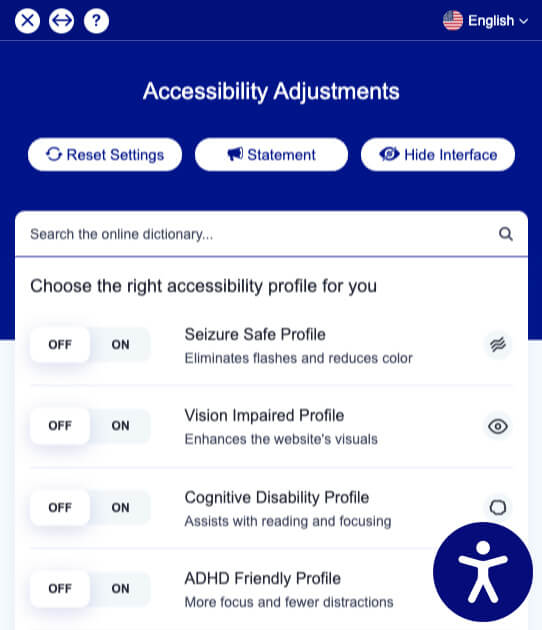Expand language list via chevron arrow
The image size is (542, 630).
pyautogui.click(x=524, y=21)
